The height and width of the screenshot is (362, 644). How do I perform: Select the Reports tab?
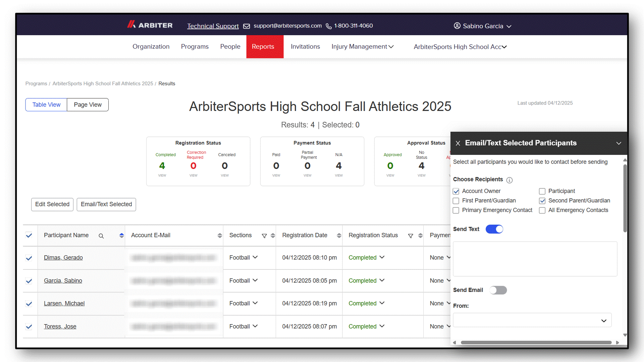[265, 47]
